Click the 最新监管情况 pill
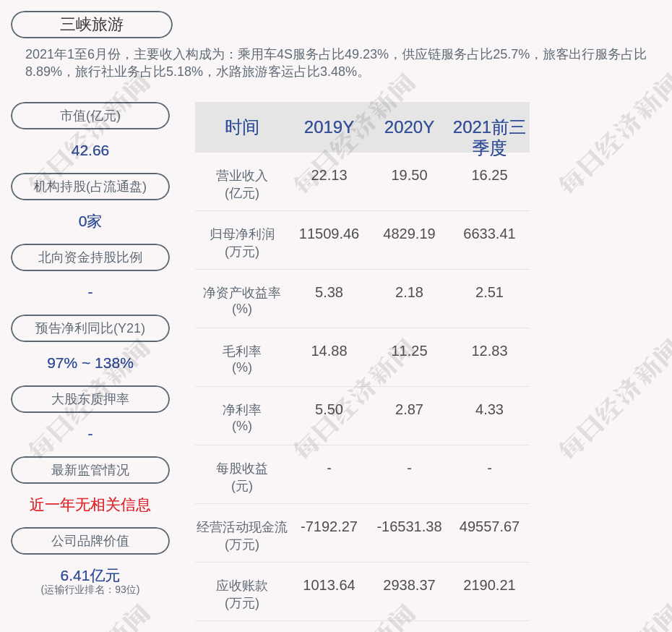Image resolution: width=672 pixels, height=632 pixels. (90, 470)
